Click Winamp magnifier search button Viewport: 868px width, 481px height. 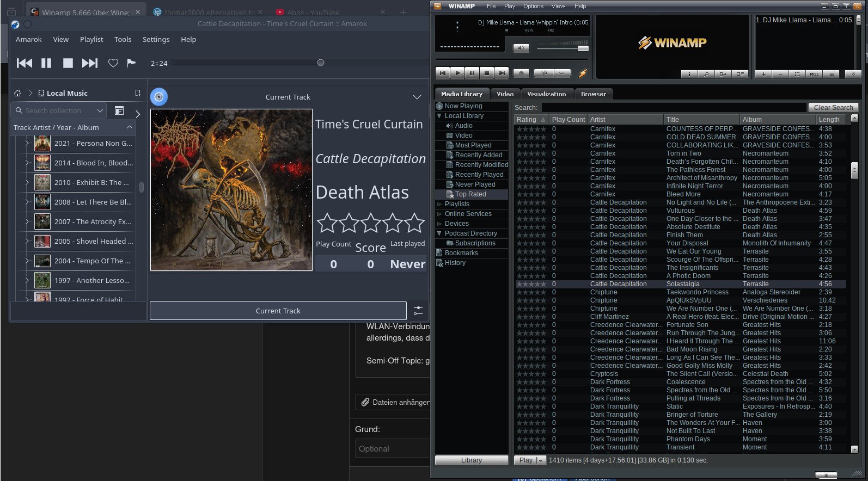click(x=706, y=74)
